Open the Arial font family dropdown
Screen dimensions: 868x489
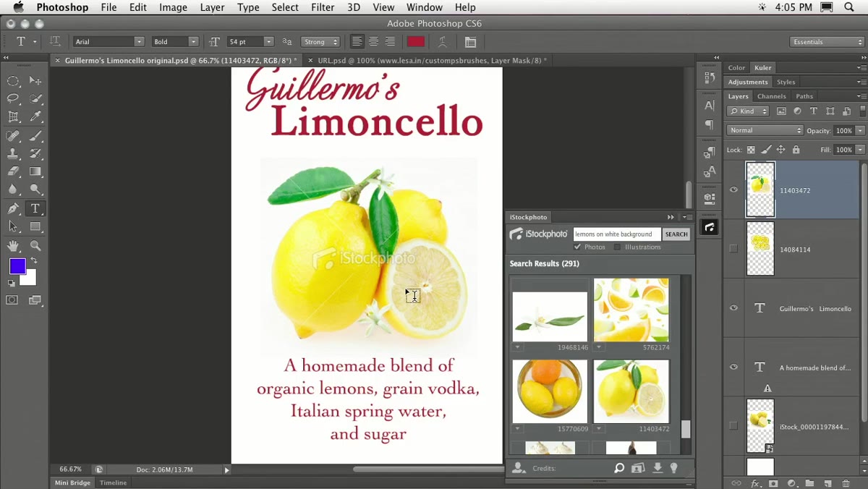point(109,41)
